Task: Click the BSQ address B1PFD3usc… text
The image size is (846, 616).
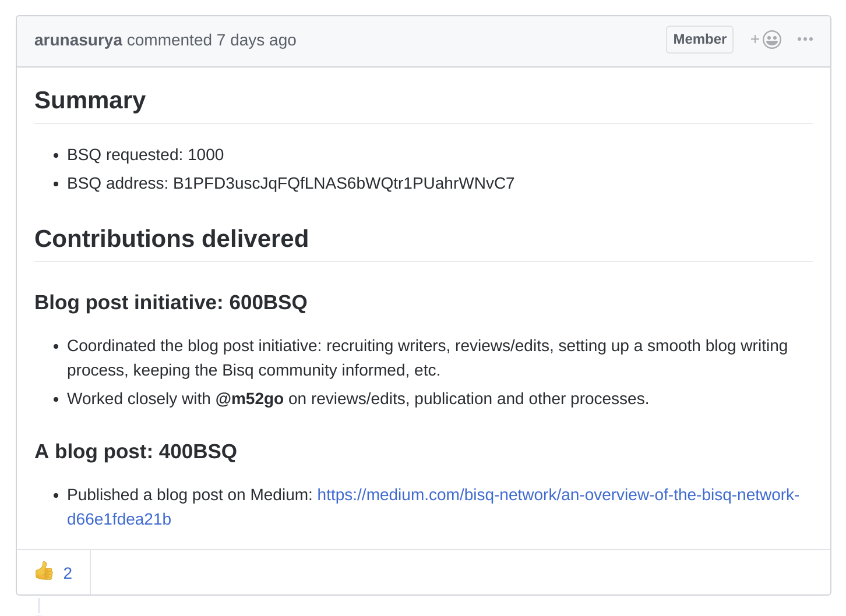Action: [x=344, y=183]
